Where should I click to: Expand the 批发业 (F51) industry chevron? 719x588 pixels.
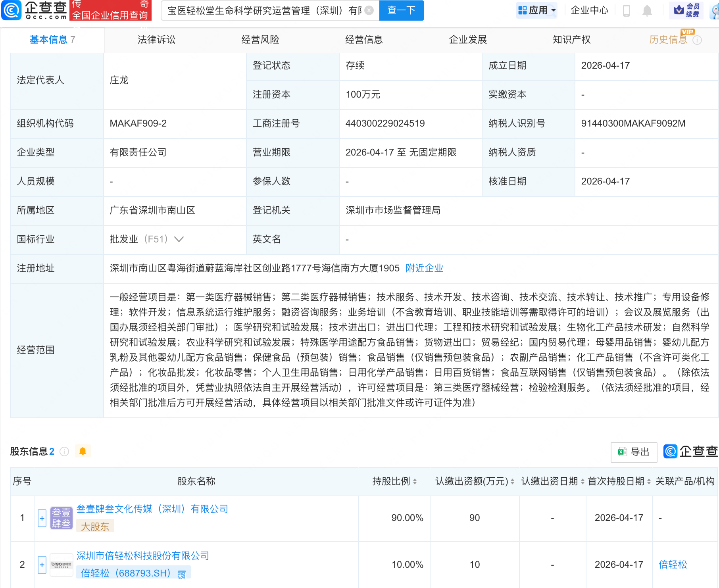179,239
